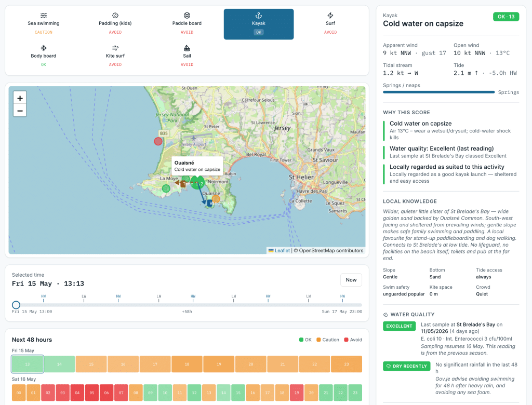Select hour 23 on Fri 15 May
Viewport: 532px width, 405px height.
tap(347, 364)
